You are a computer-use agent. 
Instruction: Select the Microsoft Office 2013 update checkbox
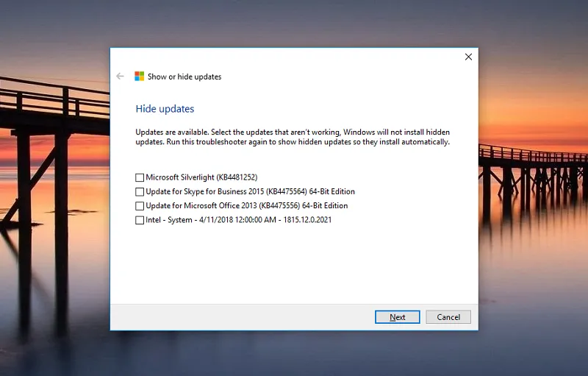click(x=140, y=206)
